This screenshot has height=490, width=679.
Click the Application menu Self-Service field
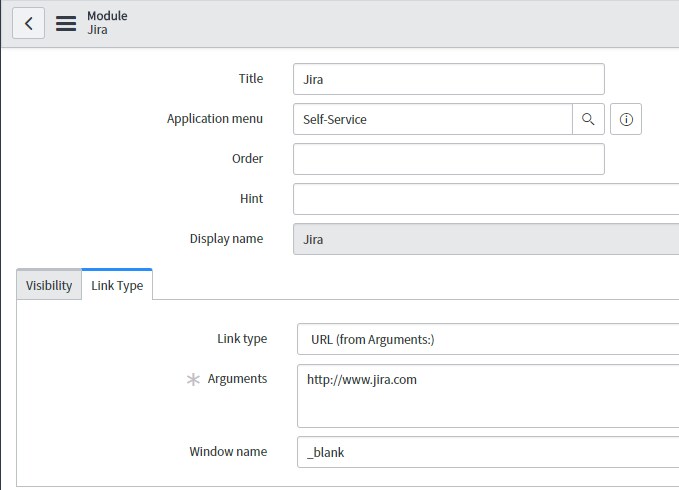tap(432, 119)
